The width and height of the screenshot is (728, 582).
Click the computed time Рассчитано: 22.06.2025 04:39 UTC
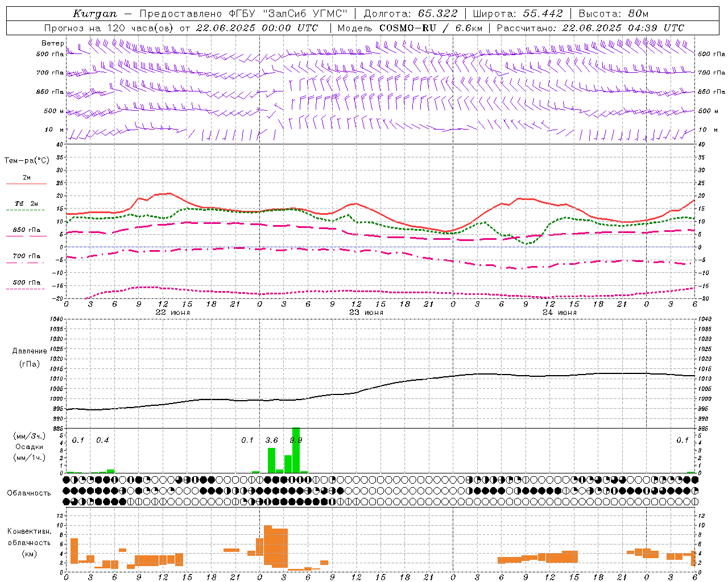[590, 28]
